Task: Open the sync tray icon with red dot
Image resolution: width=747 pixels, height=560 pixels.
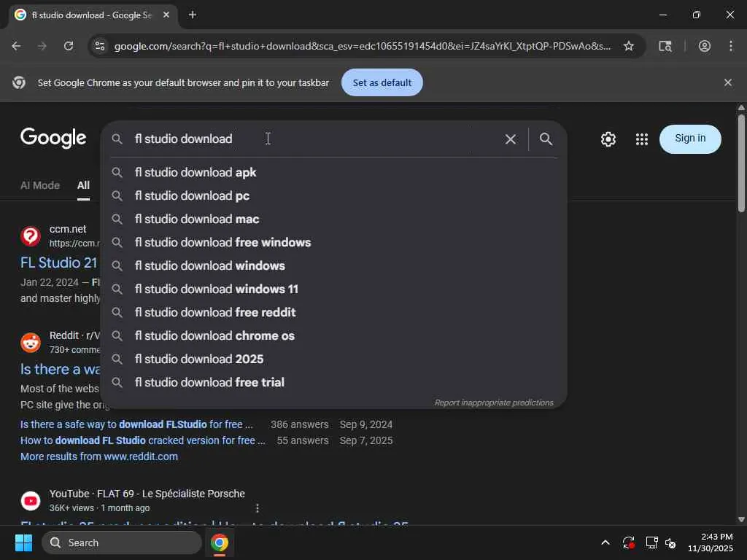Action: click(628, 542)
